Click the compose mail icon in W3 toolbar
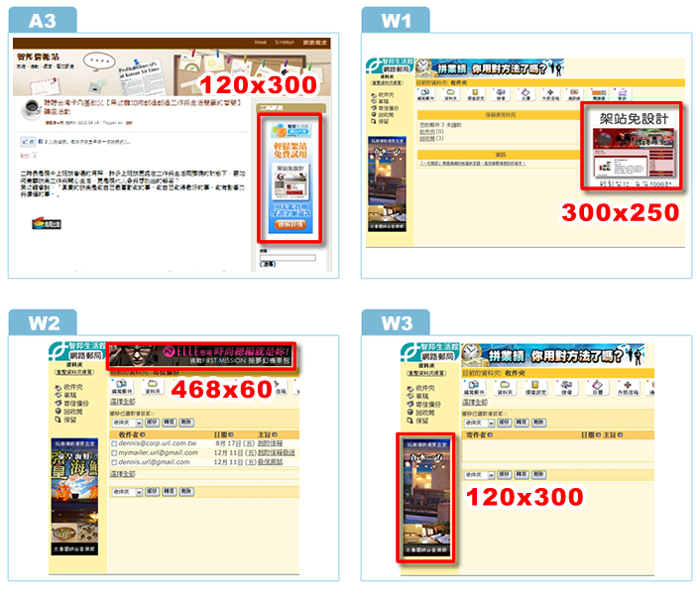 pyautogui.click(x=474, y=388)
